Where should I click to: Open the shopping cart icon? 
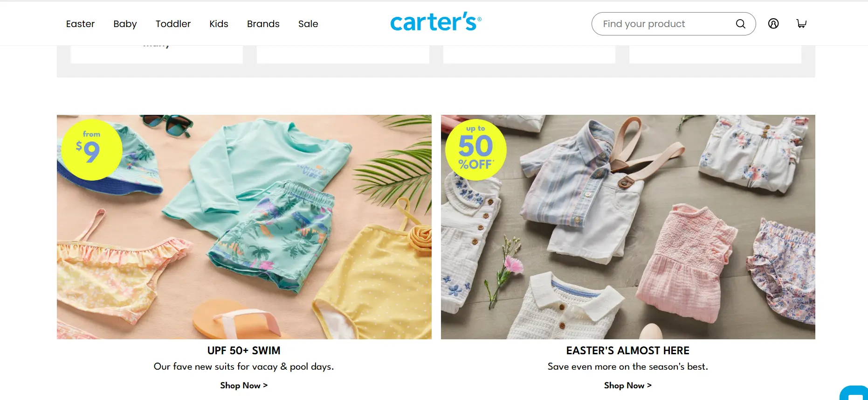801,23
